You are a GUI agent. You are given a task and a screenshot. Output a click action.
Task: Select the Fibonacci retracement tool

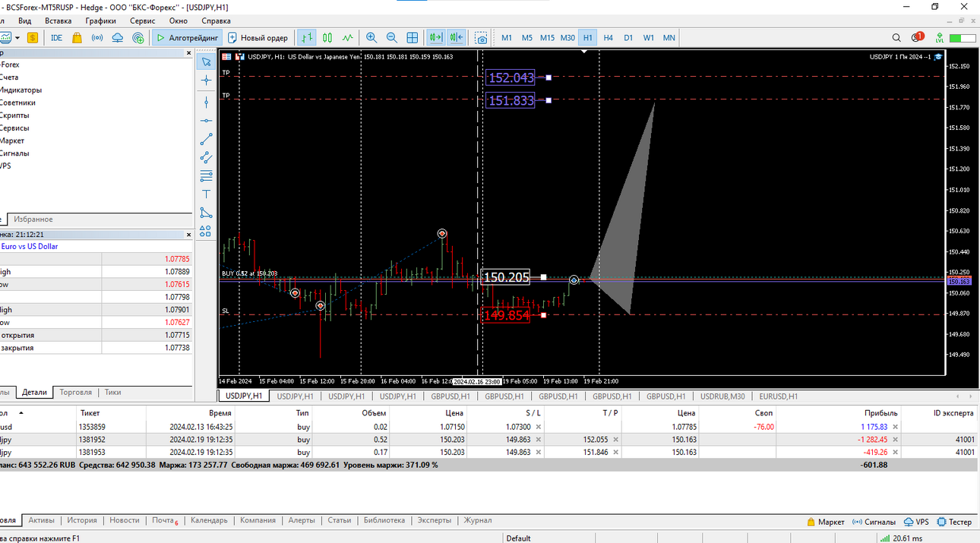click(x=206, y=175)
